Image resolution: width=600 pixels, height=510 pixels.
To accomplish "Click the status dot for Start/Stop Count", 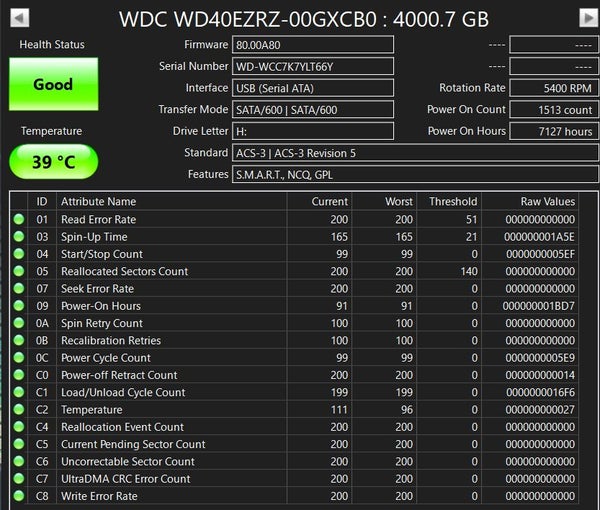I will [19, 254].
